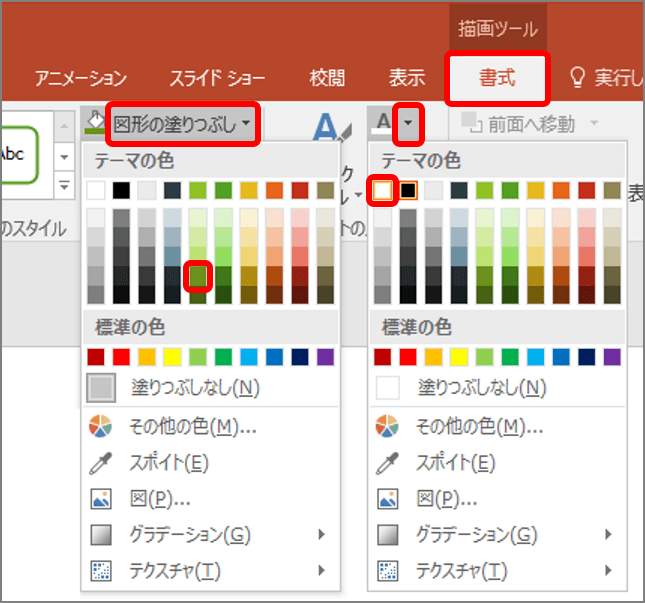Click shape styles gallery down arrow
Image resolution: width=645 pixels, height=603 pixels.
[64, 157]
